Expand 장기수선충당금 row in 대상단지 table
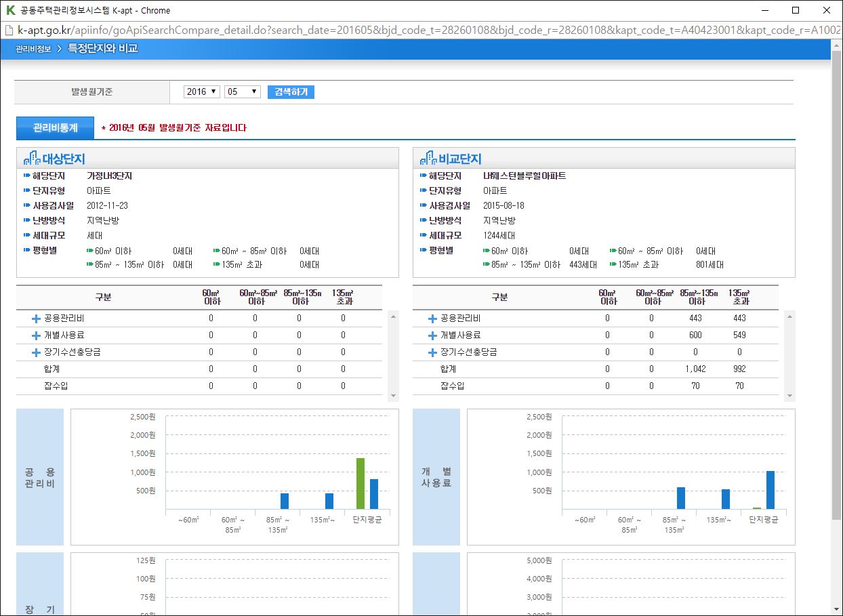 point(37,352)
